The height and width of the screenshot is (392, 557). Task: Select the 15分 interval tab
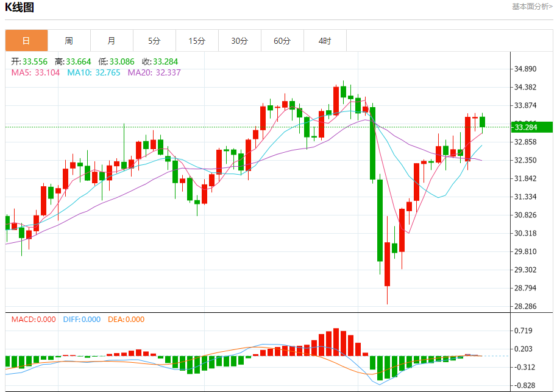click(x=197, y=41)
